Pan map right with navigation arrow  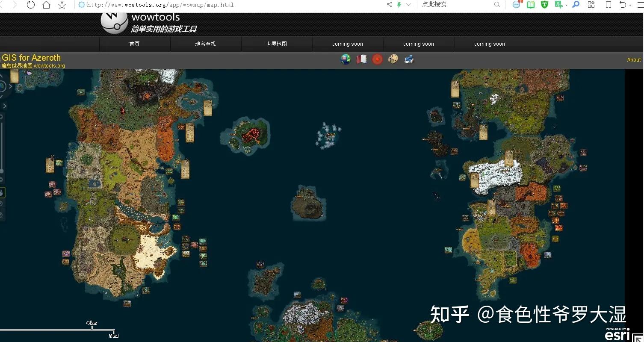(x=11, y=86)
